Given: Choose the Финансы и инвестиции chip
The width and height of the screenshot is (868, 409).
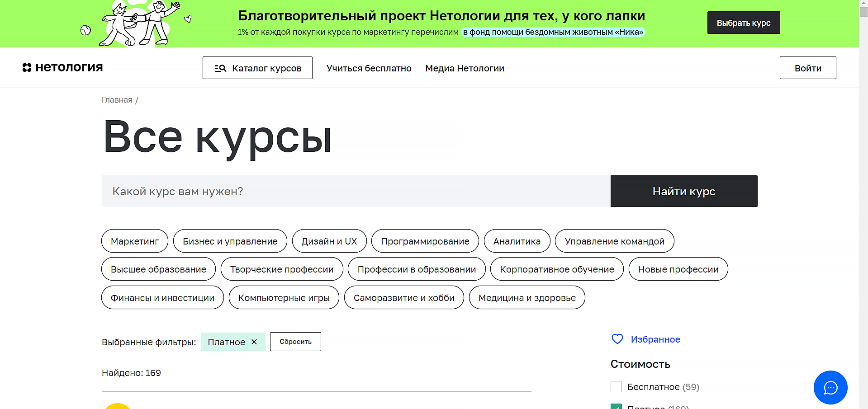Looking at the screenshot, I should pyautogui.click(x=162, y=297).
